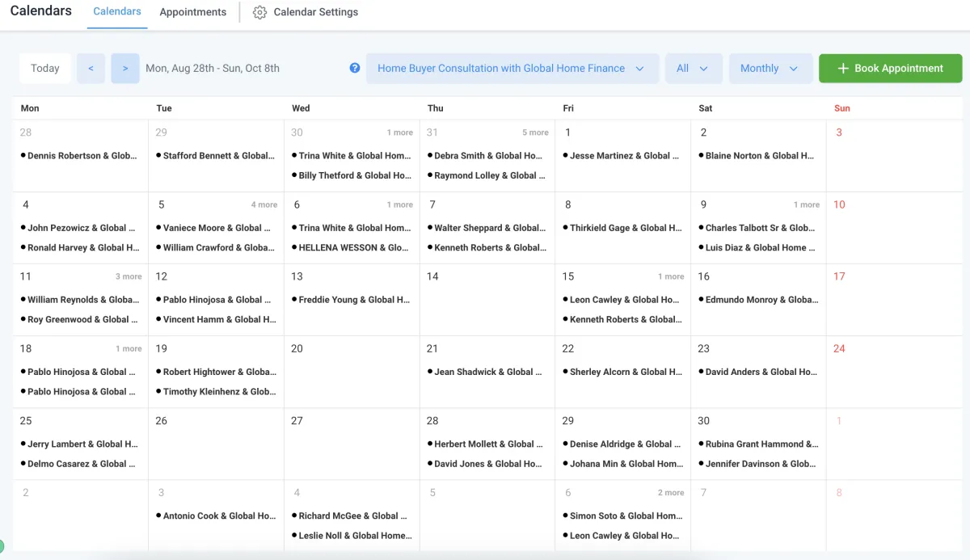Open Edmundo Monroy appointment

tap(758, 300)
